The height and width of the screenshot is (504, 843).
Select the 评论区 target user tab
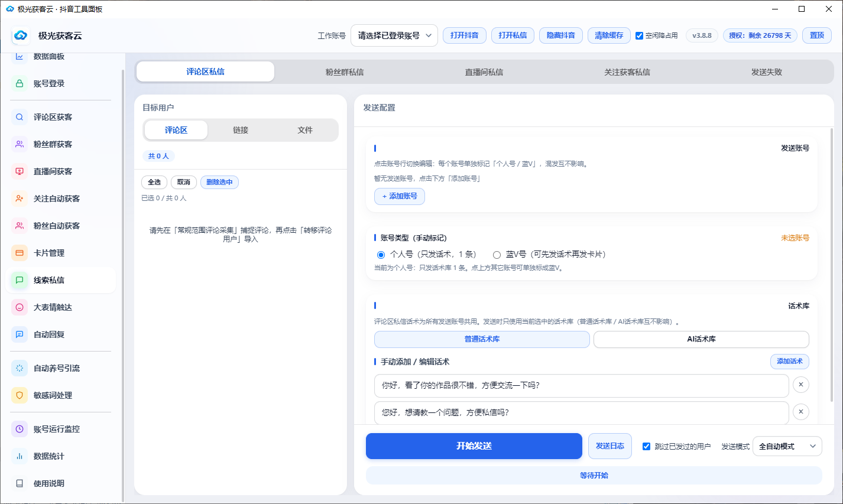[176, 130]
